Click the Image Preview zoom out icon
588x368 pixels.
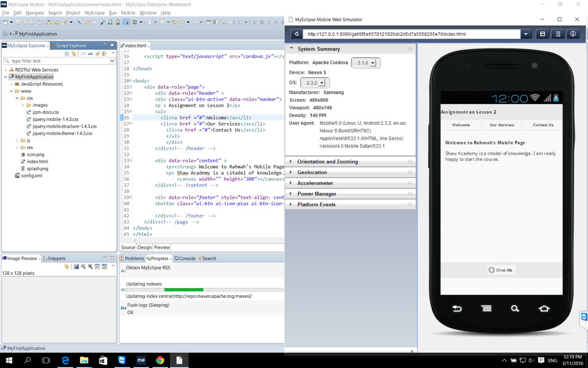(83, 266)
